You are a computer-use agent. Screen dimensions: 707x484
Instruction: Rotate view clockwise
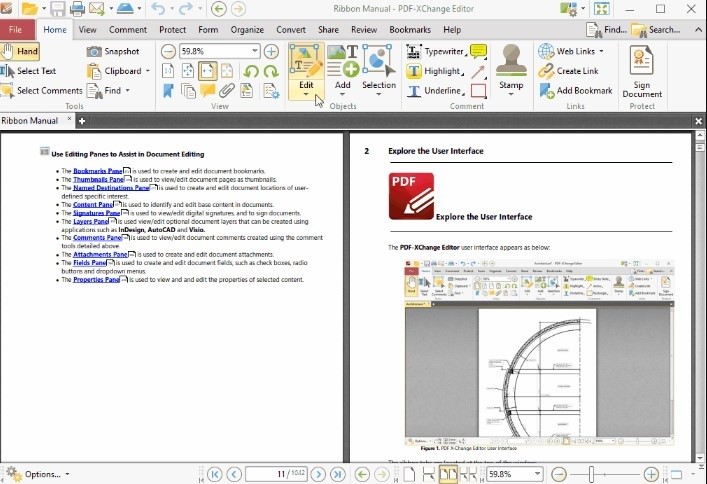click(x=271, y=71)
